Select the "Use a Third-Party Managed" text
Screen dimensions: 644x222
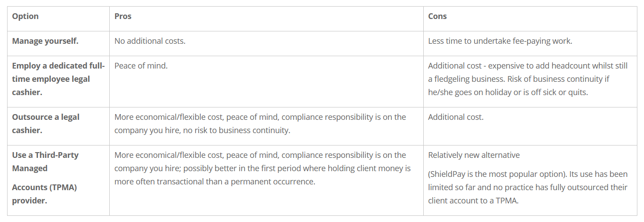click(x=45, y=162)
